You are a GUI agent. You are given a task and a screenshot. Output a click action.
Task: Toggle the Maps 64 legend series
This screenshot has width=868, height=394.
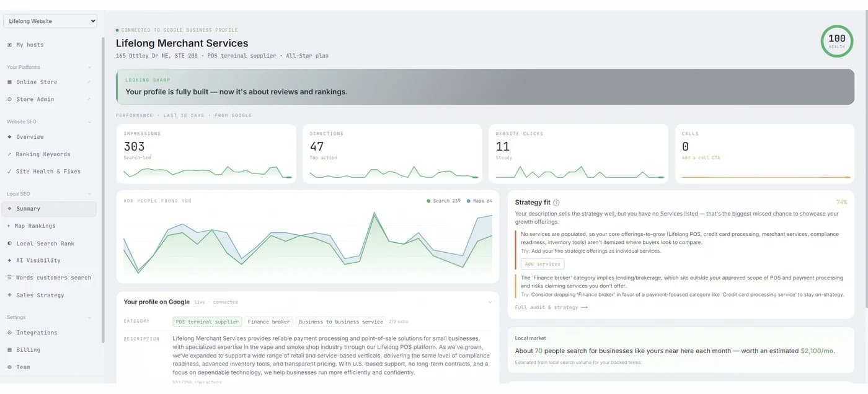tap(479, 201)
